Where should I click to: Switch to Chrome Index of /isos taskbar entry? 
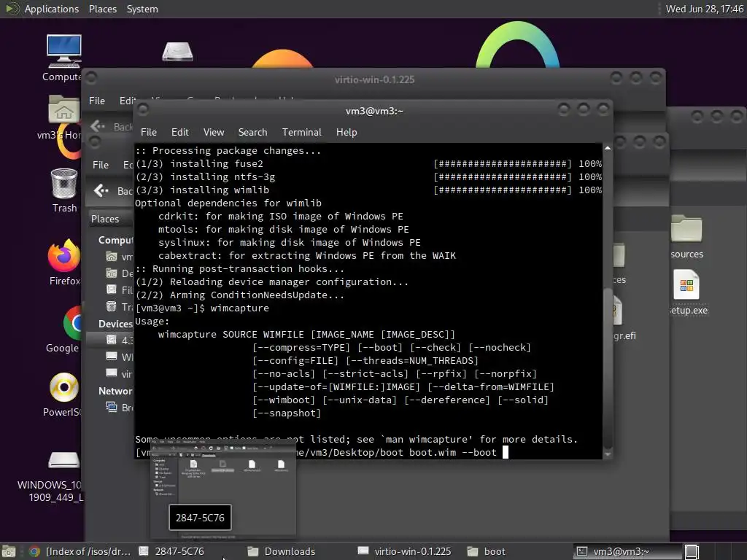(x=80, y=551)
